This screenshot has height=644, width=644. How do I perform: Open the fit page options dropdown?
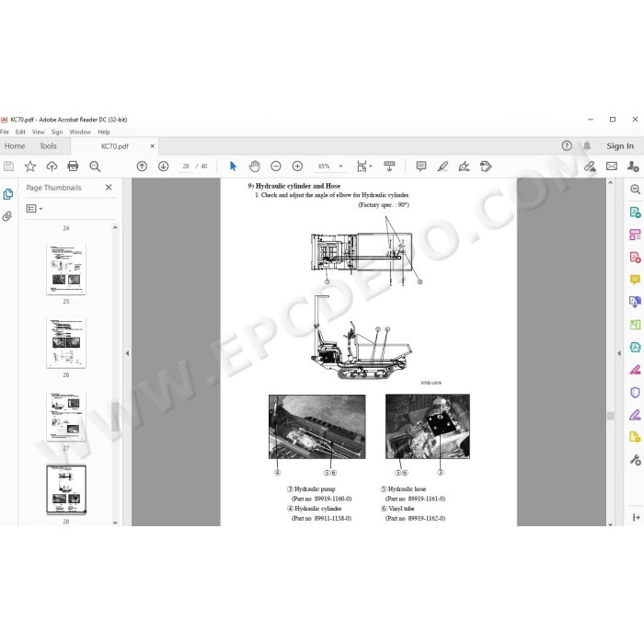(x=364, y=167)
